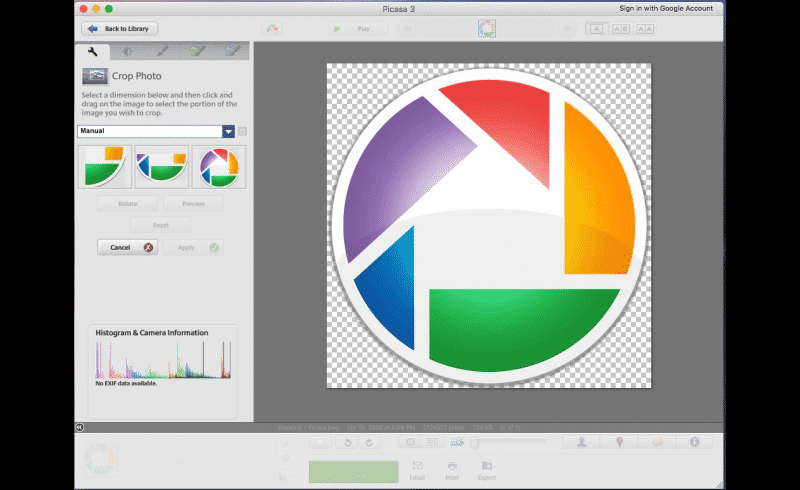Choose the first suggested crop thumbnail

point(105,167)
